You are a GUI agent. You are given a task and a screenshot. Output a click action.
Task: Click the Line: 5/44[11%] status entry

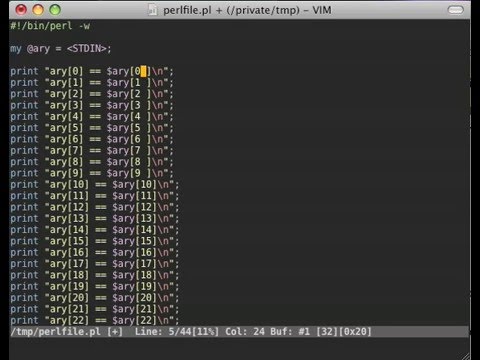tap(177, 332)
